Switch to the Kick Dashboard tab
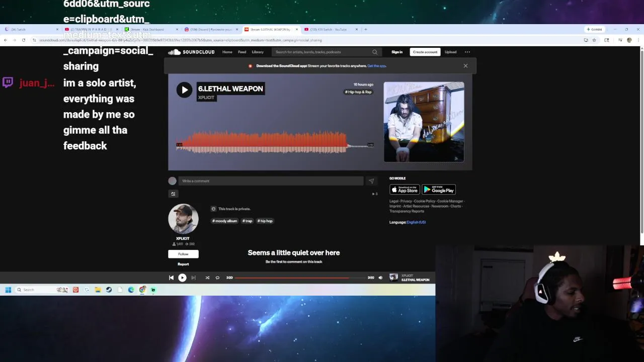644x362 pixels. click(151, 29)
